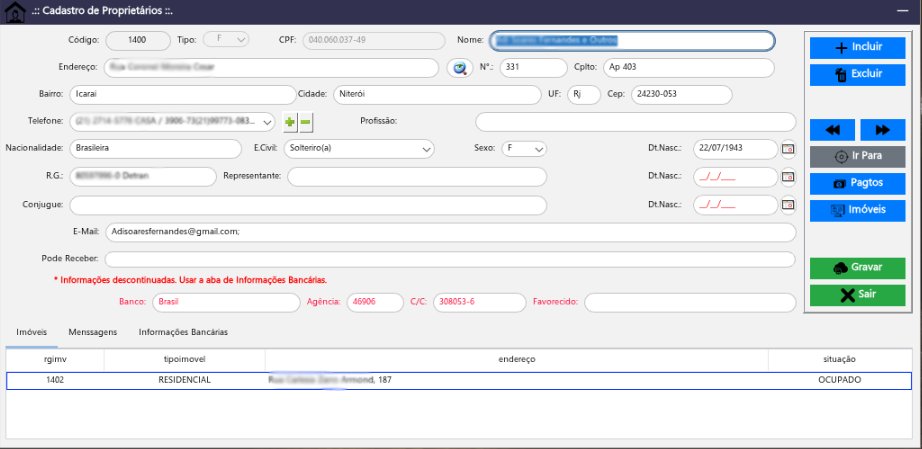Switch to the Menssagens tab
The width and height of the screenshot is (922, 449).
pos(92,331)
